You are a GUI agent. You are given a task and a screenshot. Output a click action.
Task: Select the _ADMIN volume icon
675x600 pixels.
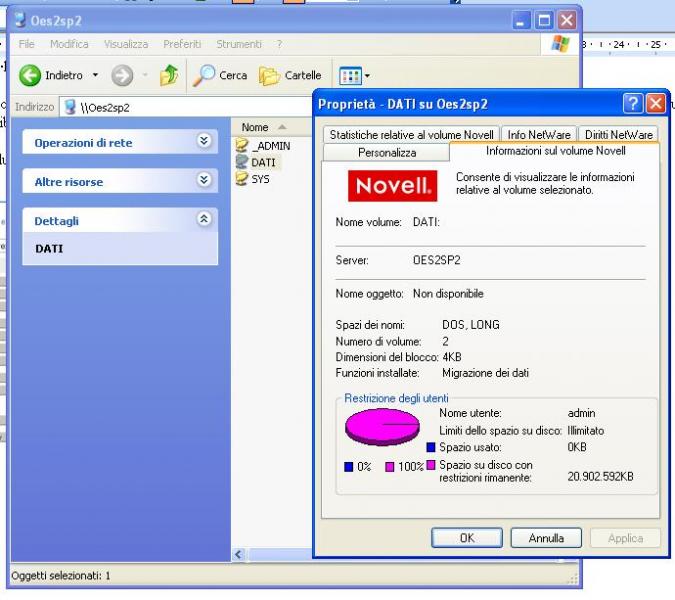[x=242, y=145]
